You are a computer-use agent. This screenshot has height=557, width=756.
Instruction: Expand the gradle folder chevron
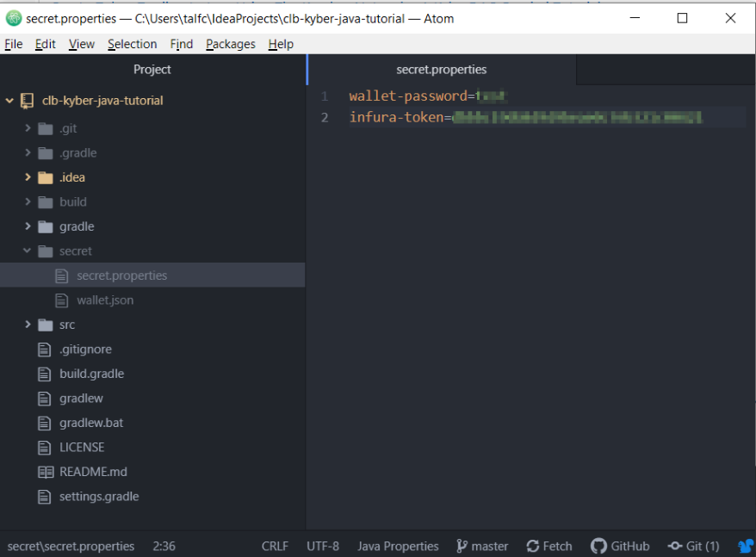click(x=28, y=226)
